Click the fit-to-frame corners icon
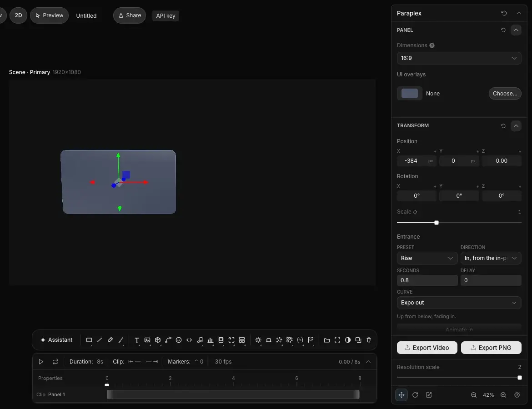This screenshot has width=532, height=409. [x=337, y=340]
